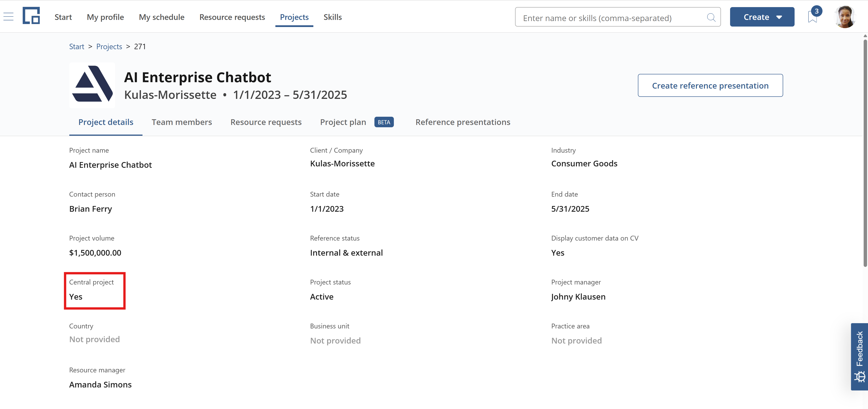Image resolution: width=868 pixels, height=409 pixels.
Task: Click the vertical page scrollbar
Action: 865,153
